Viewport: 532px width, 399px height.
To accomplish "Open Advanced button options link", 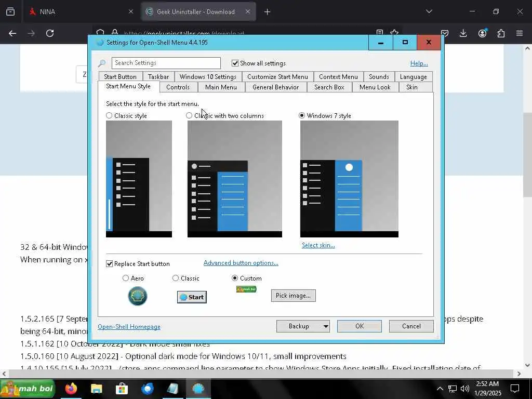I will 241,262.
